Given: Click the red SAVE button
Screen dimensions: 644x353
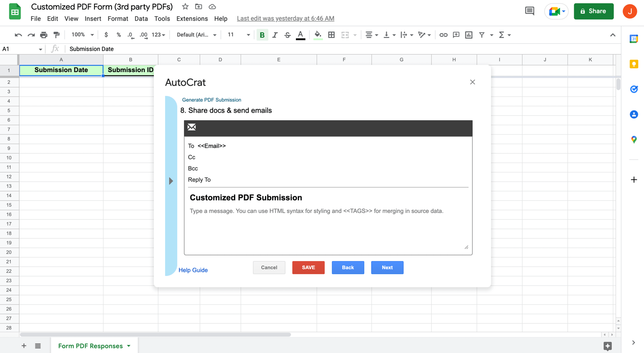Looking at the screenshot, I should pos(308,267).
